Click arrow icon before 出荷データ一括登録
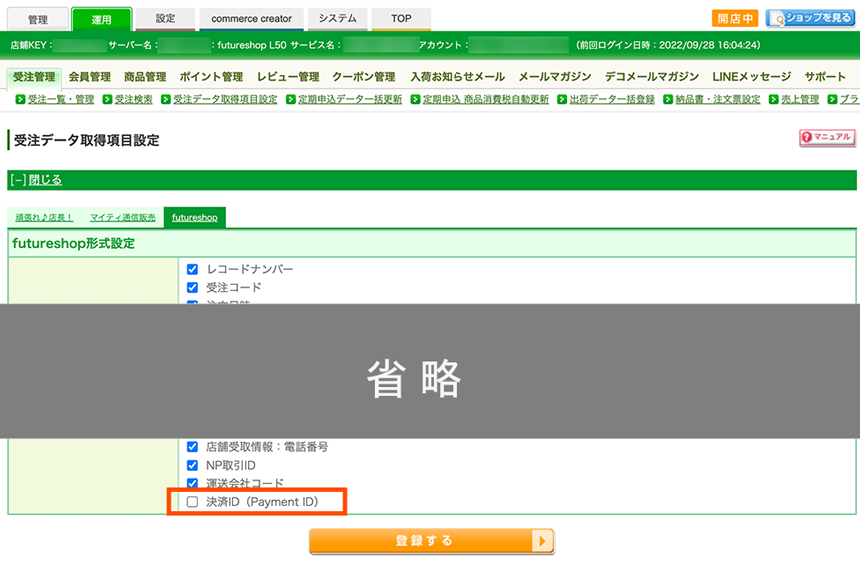The width and height of the screenshot is (860, 561). coord(562,99)
